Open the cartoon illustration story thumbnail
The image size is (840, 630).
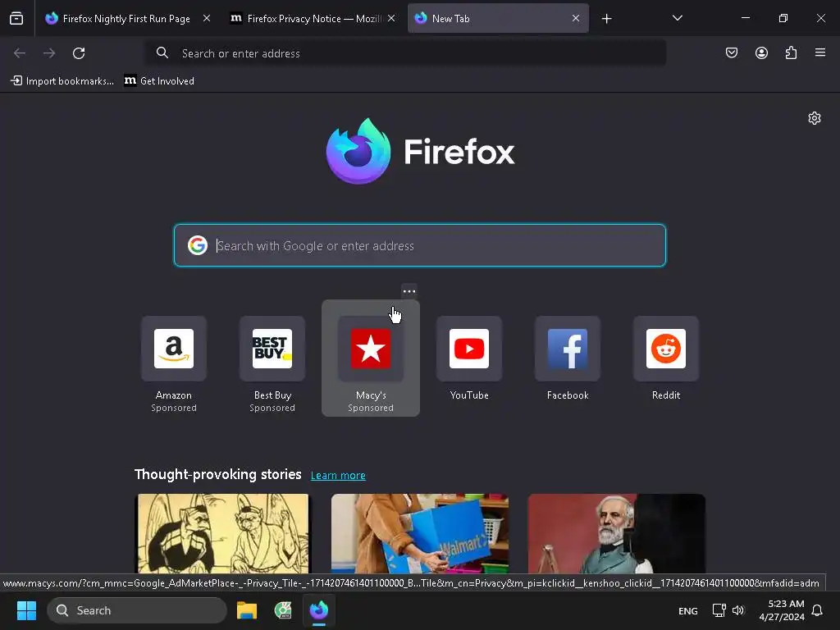pyautogui.click(x=223, y=533)
